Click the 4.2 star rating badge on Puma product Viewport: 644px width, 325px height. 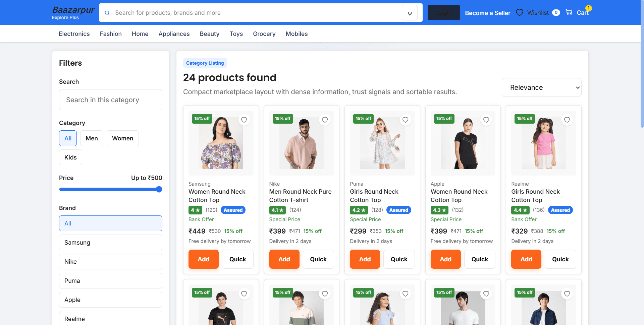pyautogui.click(x=359, y=210)
